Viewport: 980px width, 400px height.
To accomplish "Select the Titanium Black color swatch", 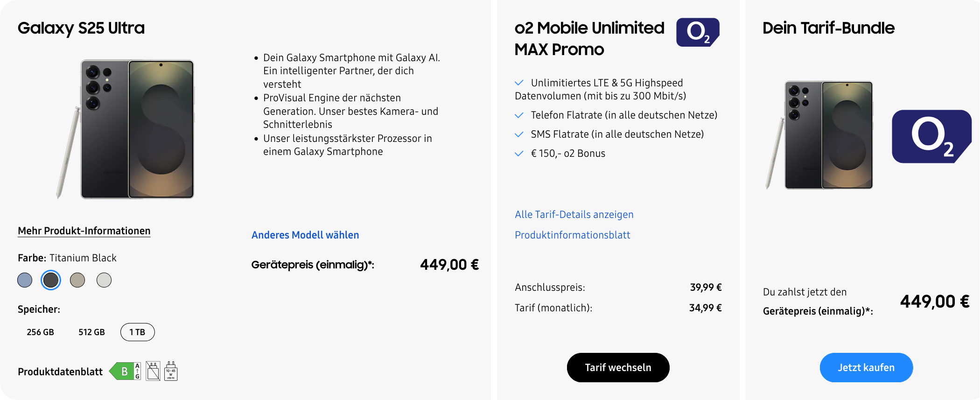I will (51, 280).
